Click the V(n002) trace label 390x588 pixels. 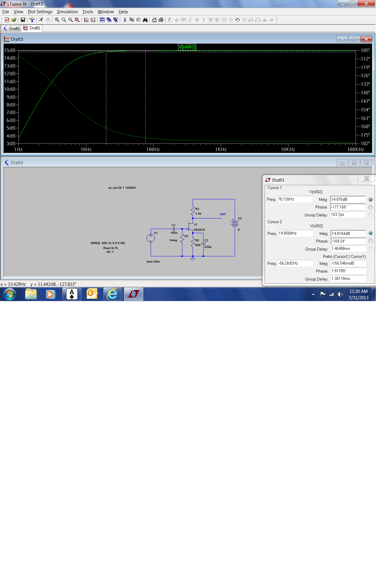187,47
